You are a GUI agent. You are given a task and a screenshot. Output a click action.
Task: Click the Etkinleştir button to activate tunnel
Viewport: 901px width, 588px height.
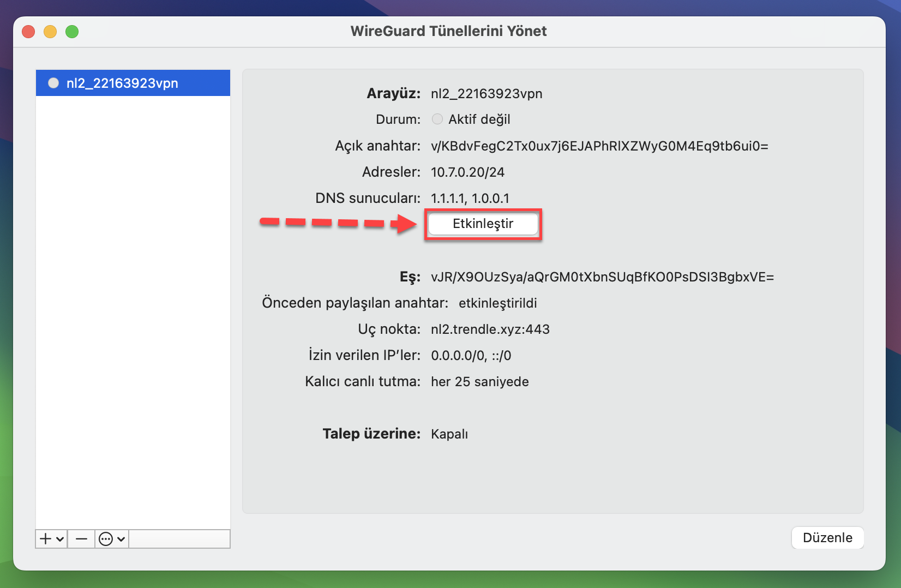point(483,224)
